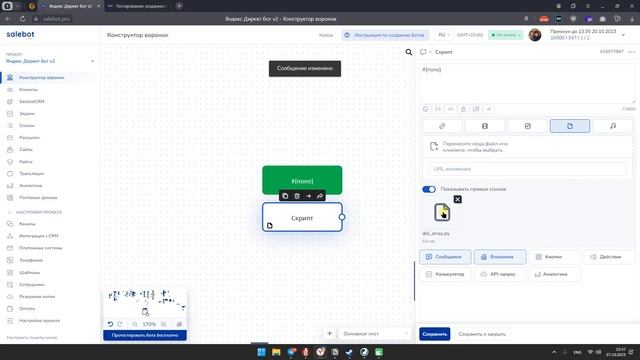Open the block type dropdown beside Скрипт title
Image resolution: width=640 pixels, height=360 pixels.
[425, 52]
